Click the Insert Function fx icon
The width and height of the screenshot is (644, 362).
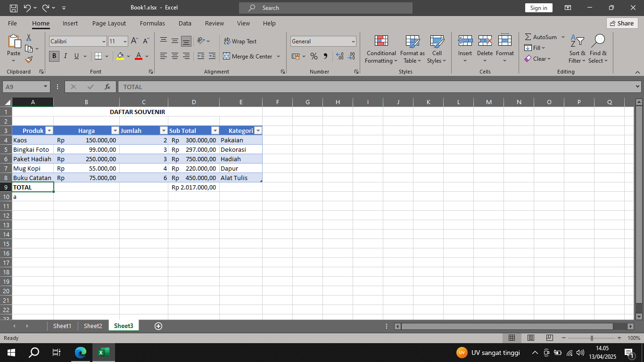tap(107, 87)
